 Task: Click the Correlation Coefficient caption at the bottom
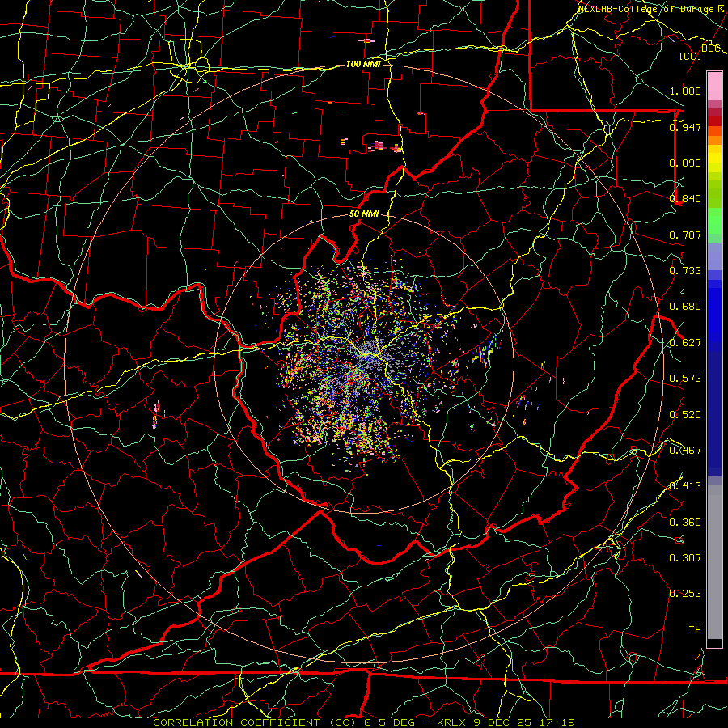click(364, 722)
